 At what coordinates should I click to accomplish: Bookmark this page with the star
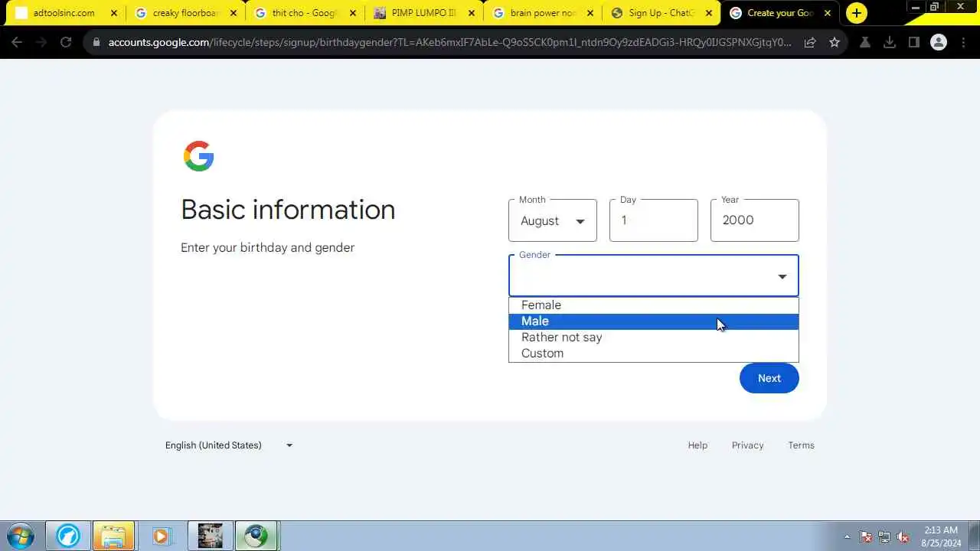[x=835, y=43]
